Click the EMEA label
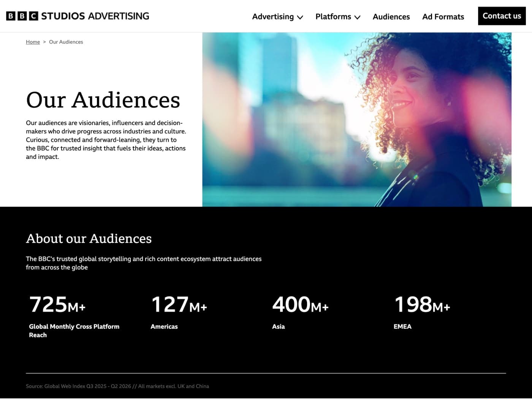Screen dimensions: 532x399 402,326
